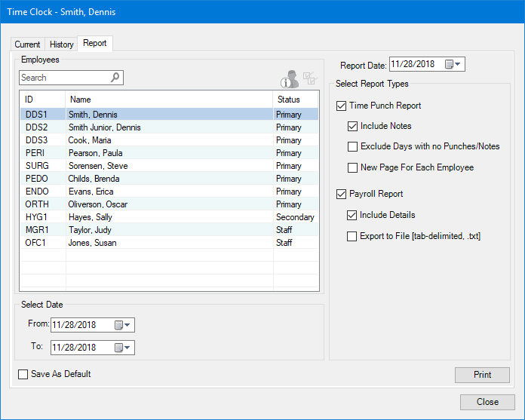Click the Close button
This screenshot has width=525, height=420.
487,402
